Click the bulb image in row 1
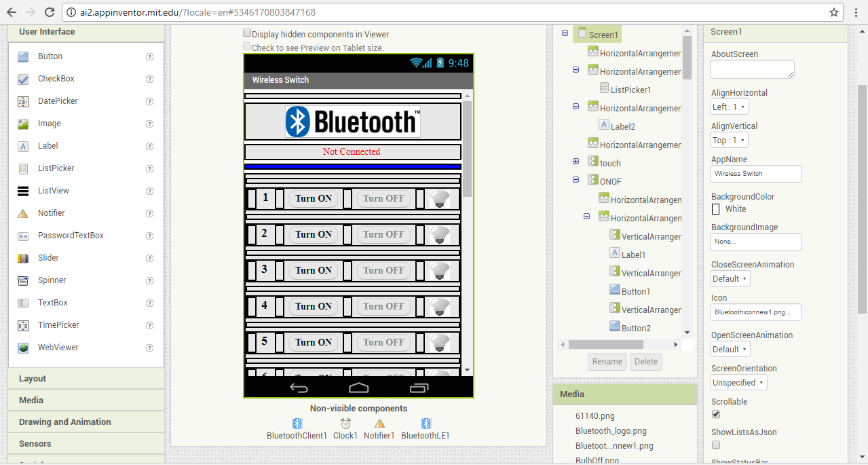 click(440, 198)
